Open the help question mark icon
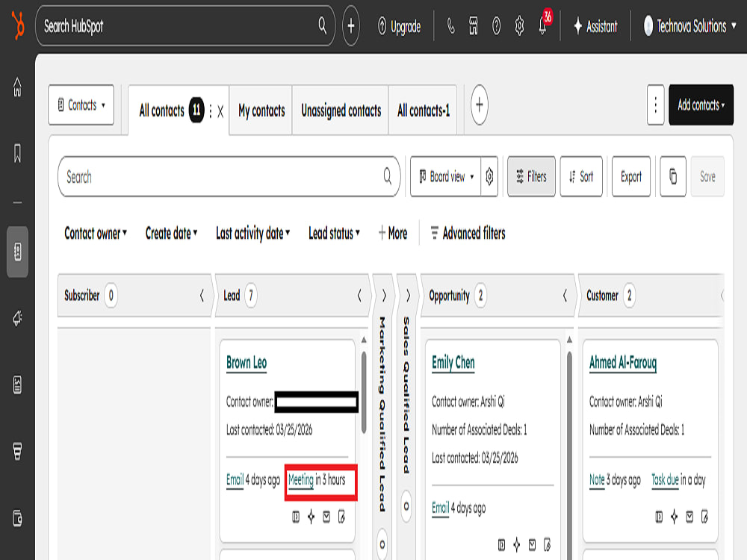Image resolution: width=747 pixels, height=560 pixels. (497, 26)
